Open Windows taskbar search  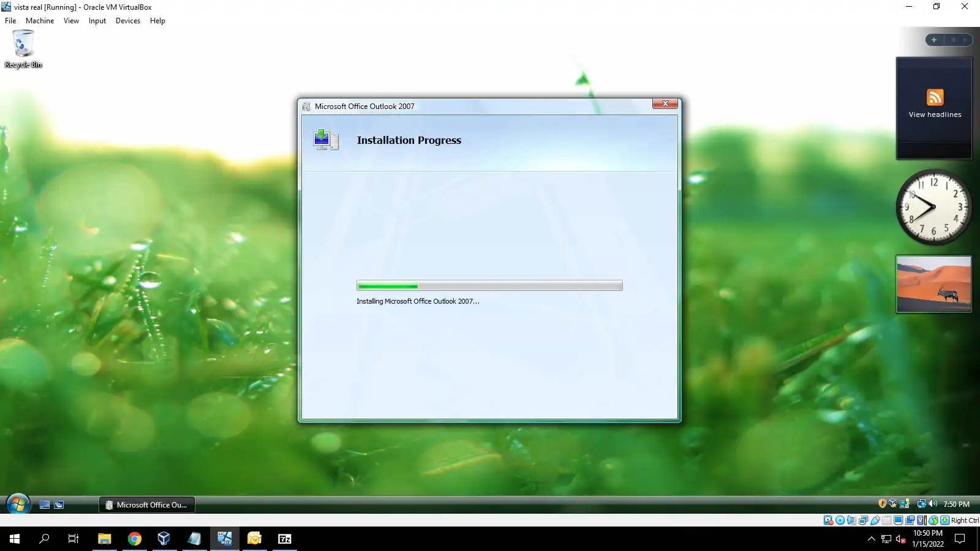(x=44, y=539)
